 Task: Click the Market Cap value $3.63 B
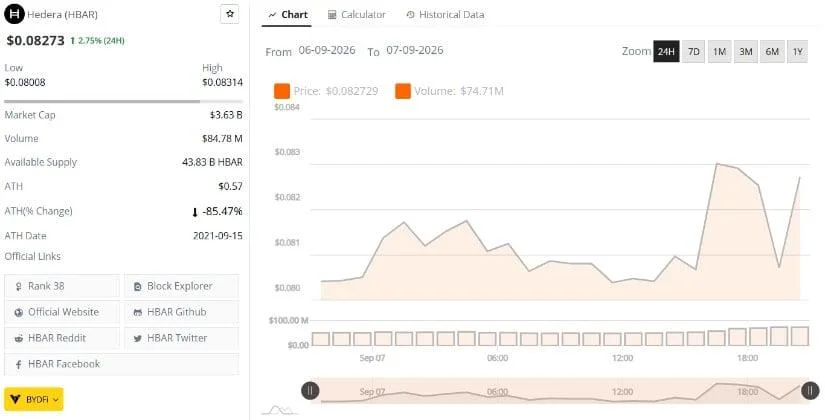(x=226, y=115)
